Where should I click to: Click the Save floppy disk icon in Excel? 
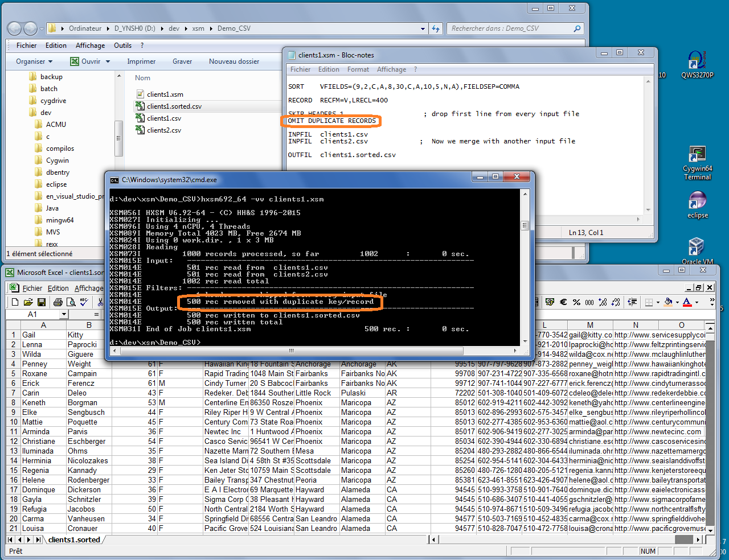click(42, 302)
